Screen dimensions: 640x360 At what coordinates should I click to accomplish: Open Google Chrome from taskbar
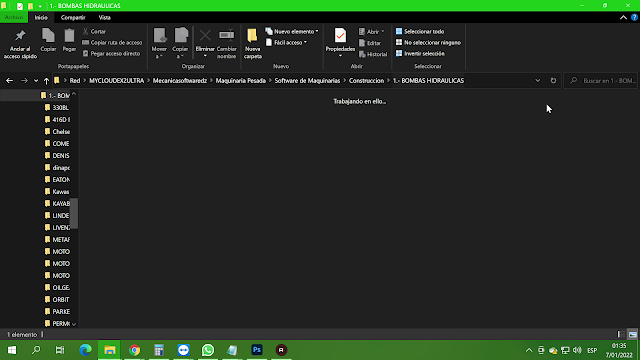pos(134,350)
